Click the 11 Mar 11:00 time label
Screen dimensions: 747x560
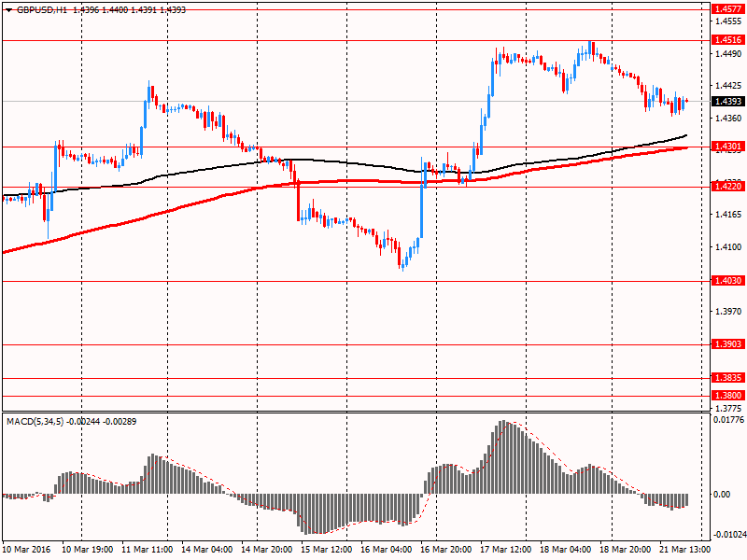[x=148, y=550]
